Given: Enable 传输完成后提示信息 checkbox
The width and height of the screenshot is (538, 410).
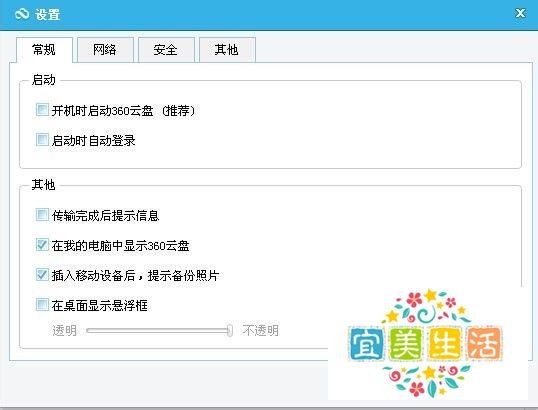Looking at the screenshot, I should coord(42,215).
